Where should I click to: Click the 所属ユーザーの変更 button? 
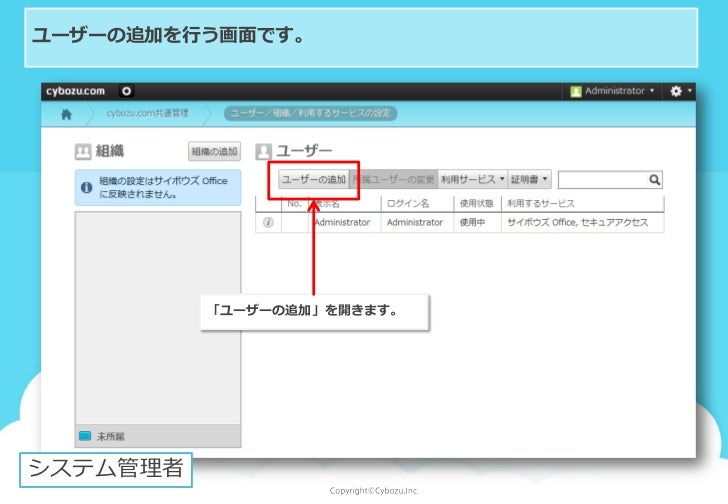[394, 180]
